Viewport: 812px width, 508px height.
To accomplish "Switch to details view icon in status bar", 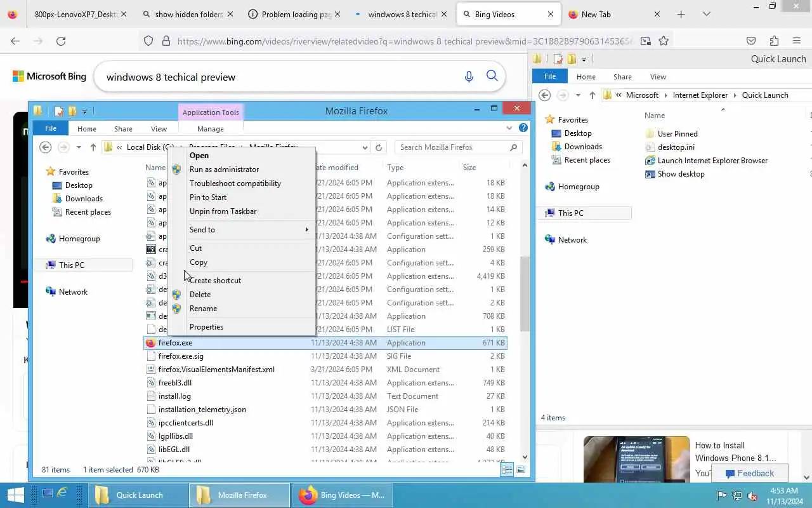I will pos(507,470).
